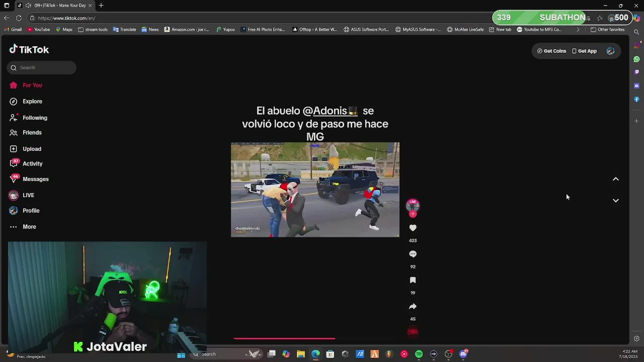This screenshot has width=644, height=362.
Task: Open the creator's LIVE avatar
Action: (x=413, y=205)
